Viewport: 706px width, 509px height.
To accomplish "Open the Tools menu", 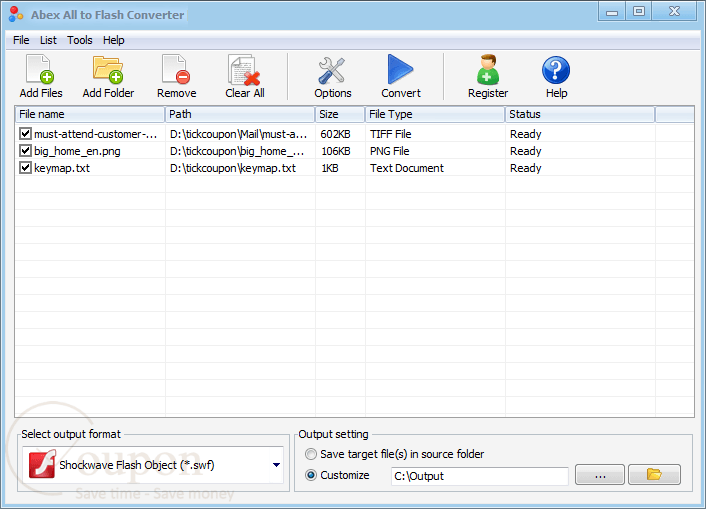I will tap(80, 40).
